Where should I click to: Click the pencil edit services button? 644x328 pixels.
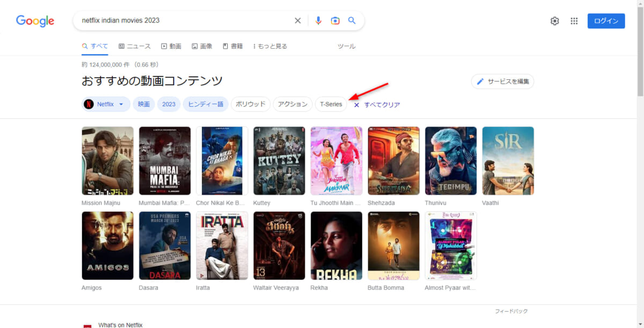502,81
